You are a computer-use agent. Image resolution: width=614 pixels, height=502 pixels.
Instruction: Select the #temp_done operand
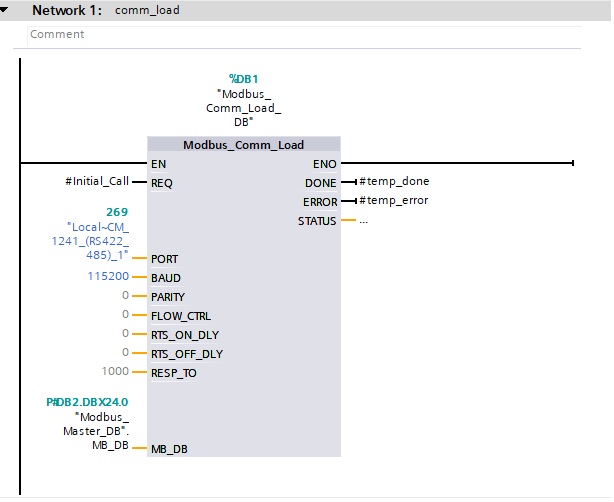click(x=394, y=181)
